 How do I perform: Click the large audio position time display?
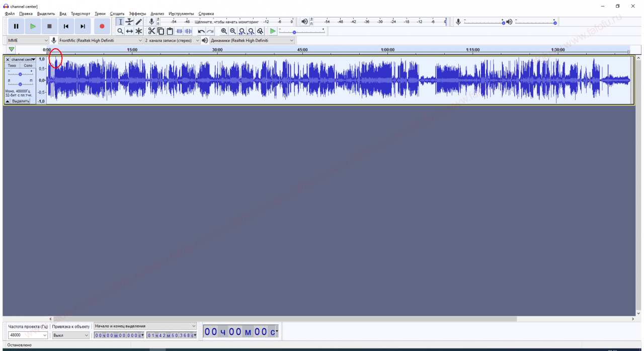point(241,331)
